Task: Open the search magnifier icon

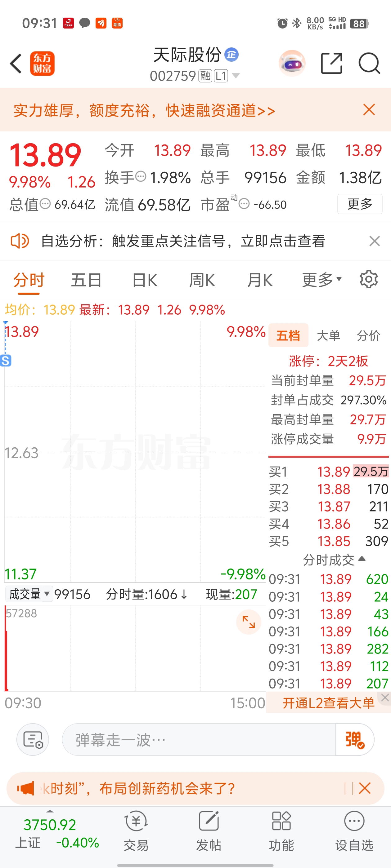Action: (369, 63)
